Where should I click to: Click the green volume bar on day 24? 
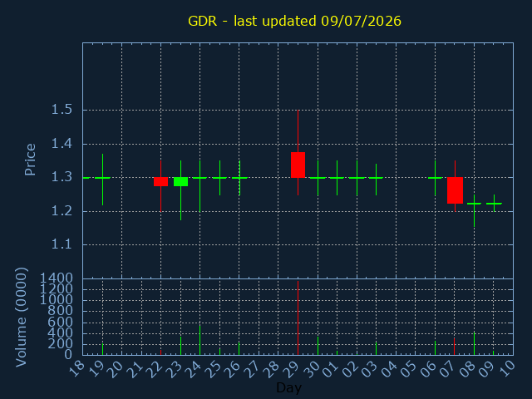tap(199, 340)
